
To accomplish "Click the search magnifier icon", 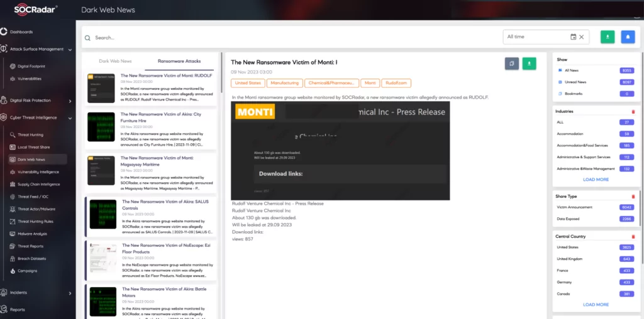I will (x=87, y=38).
